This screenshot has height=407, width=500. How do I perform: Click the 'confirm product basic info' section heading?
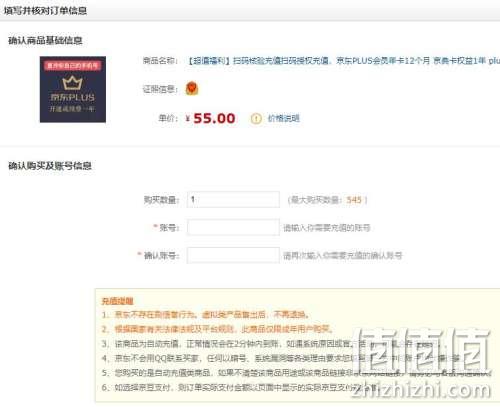pos(45,41)
